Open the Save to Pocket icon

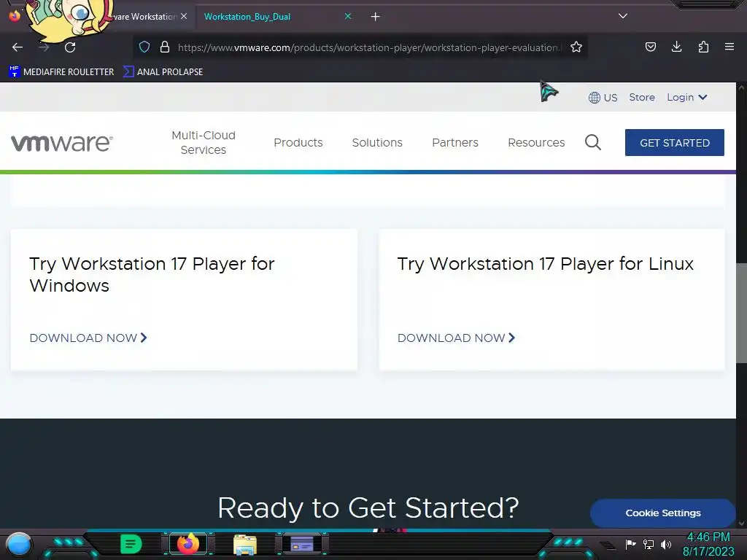(651, 47)
